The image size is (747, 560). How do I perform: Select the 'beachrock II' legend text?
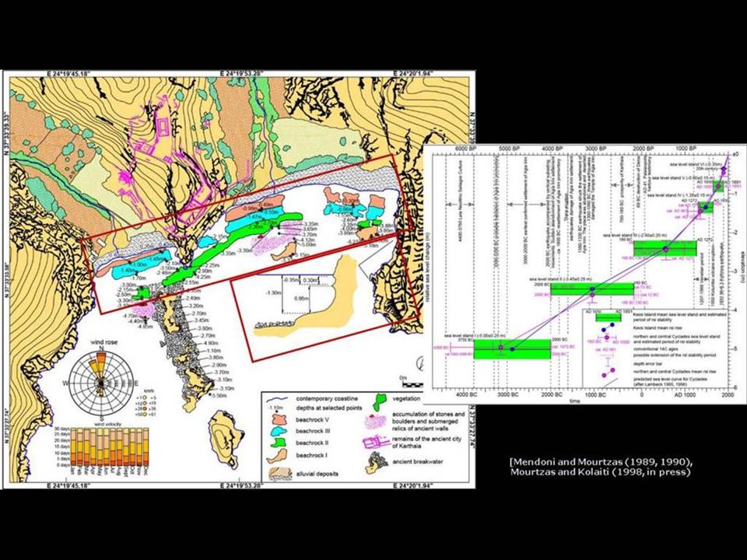[312, 443]
